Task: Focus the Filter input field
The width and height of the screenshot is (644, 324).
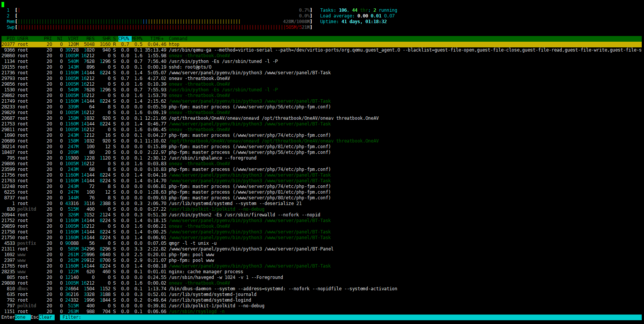Action: pyautogui.click(x=351, y=317)
